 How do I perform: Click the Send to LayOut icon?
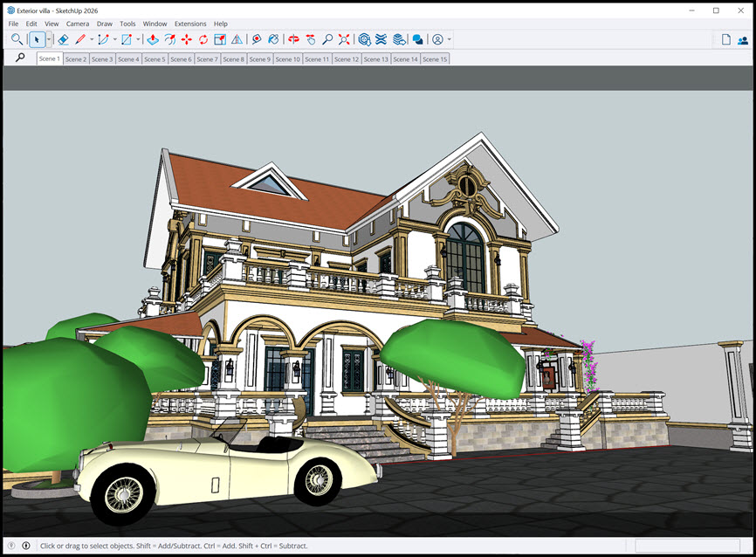(x=399, y=39)
